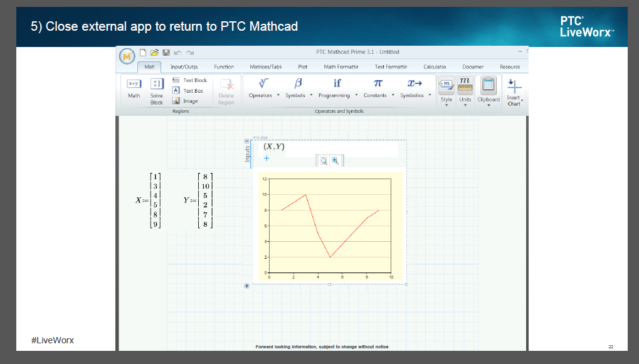Switch to the Input/Output tab
639x364 pixels.
(x=184, y=67)
